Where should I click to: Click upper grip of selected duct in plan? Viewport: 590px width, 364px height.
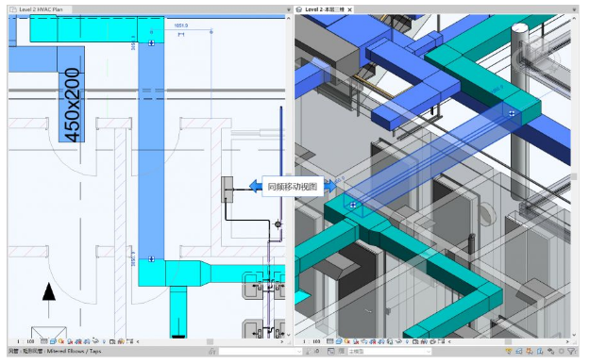pyautogui.click(x=151, y=43)
